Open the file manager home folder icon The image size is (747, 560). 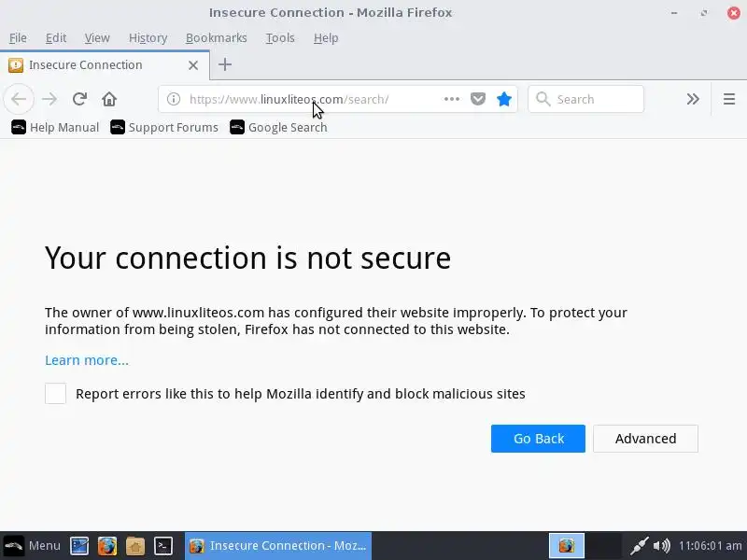coord(135,546)
